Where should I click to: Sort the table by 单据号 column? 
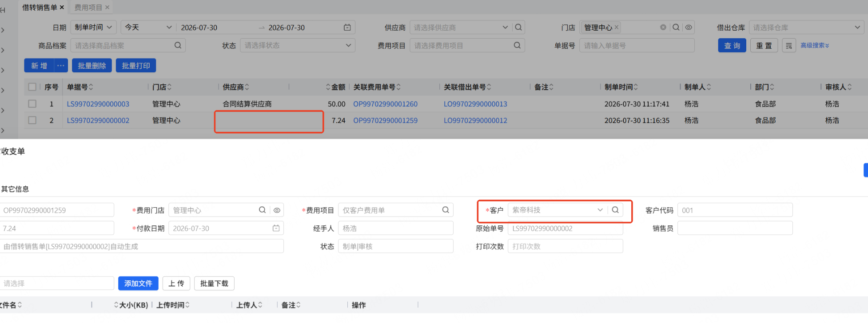coord(91,87)
